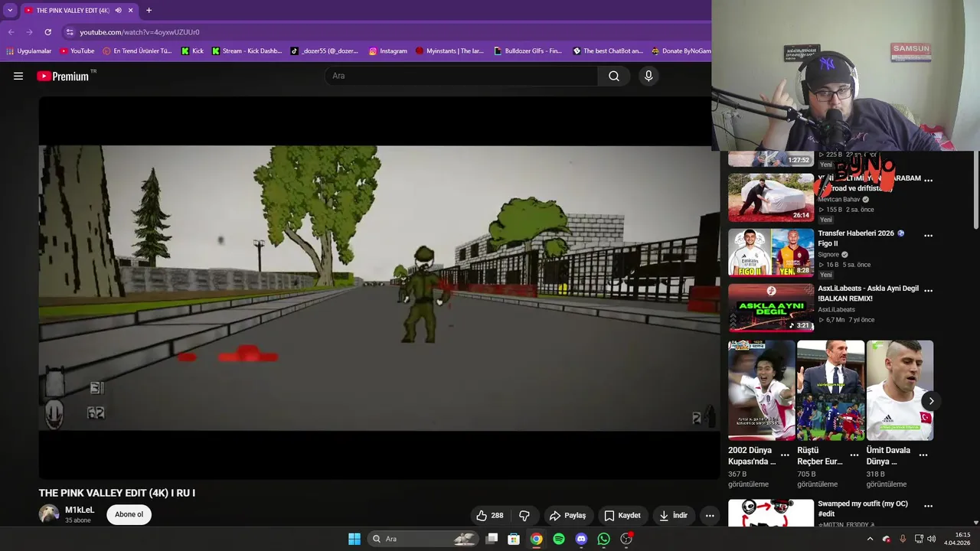
Task: Open The best ChatBot bookmark
Action: tap(608, 51)
